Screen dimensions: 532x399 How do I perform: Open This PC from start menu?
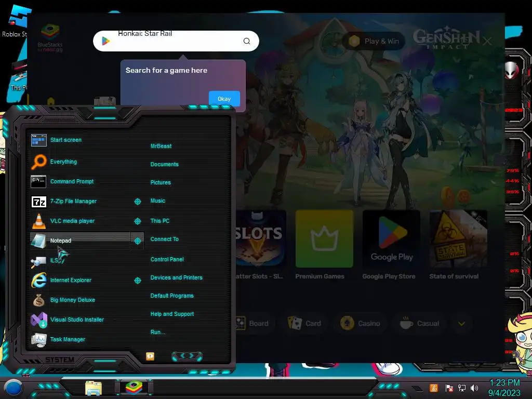coord(160,221)
